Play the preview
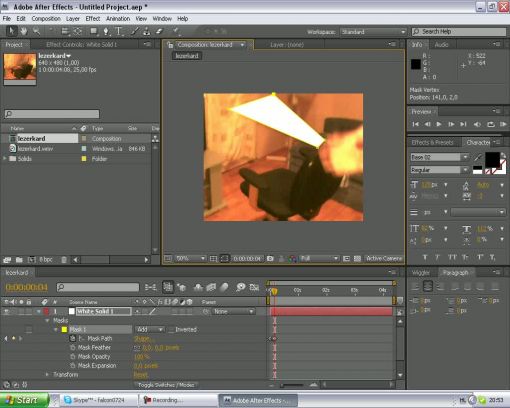Viewport: 510px width, 408px height. (x=439, y=124)
